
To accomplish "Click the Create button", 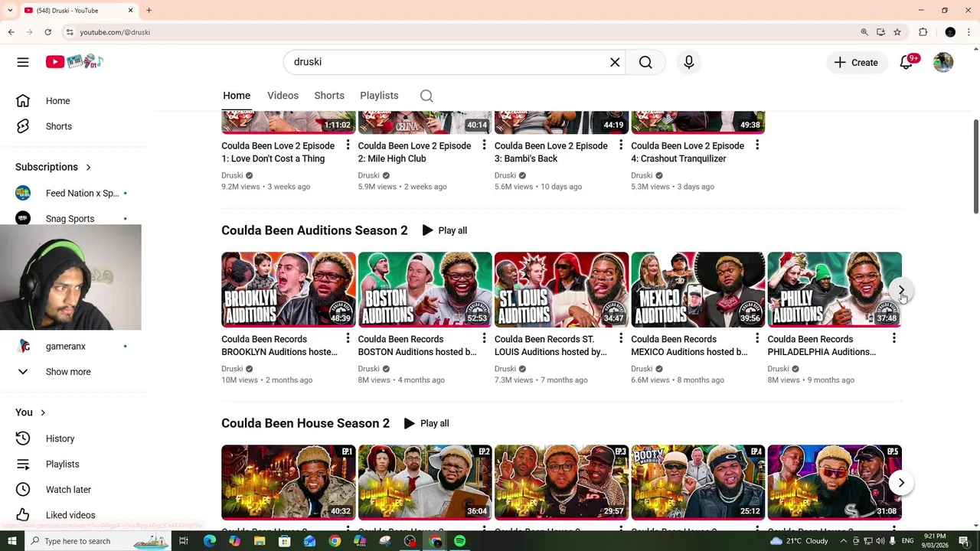I will pos(856,62).
